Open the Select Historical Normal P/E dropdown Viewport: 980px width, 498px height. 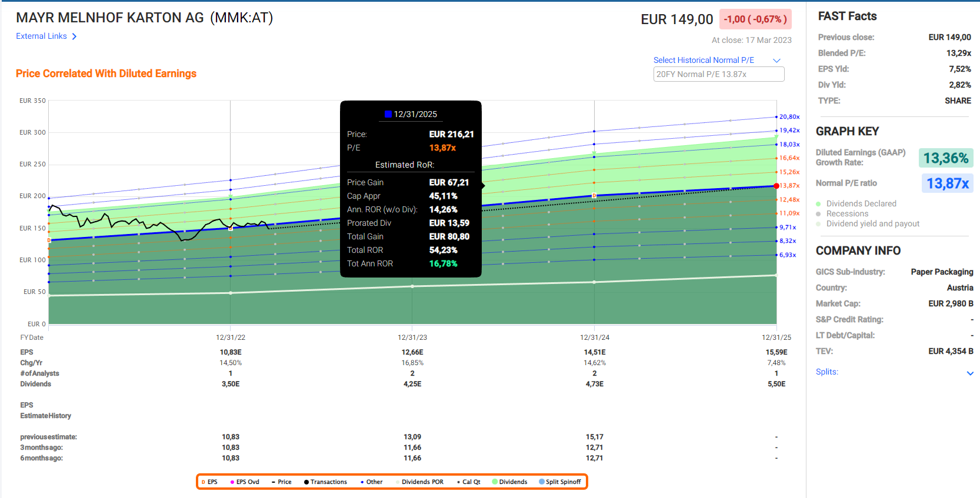pyautogui.click(x=717, y=60)
